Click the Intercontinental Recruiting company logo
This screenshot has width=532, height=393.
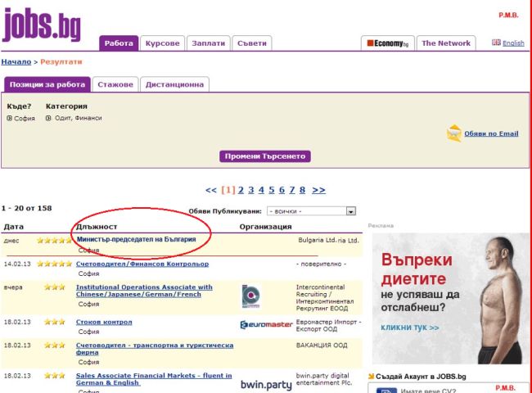click(251, 296)
